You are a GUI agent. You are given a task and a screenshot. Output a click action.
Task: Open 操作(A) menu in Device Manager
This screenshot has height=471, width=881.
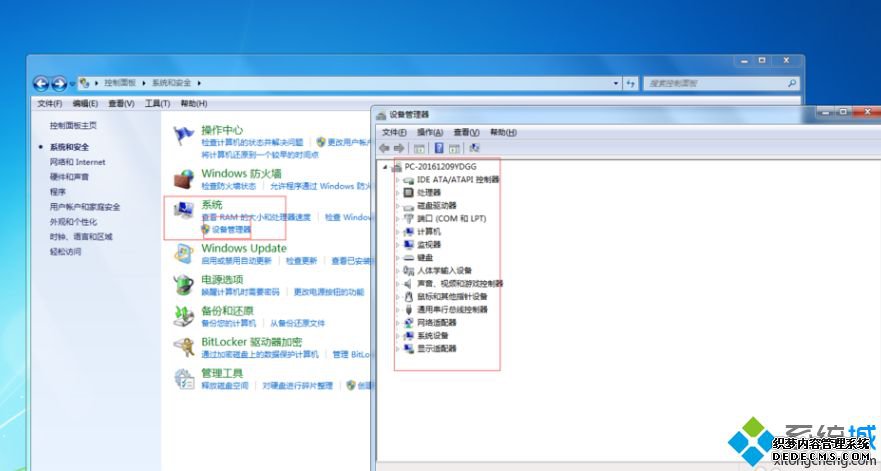point(430,132)
